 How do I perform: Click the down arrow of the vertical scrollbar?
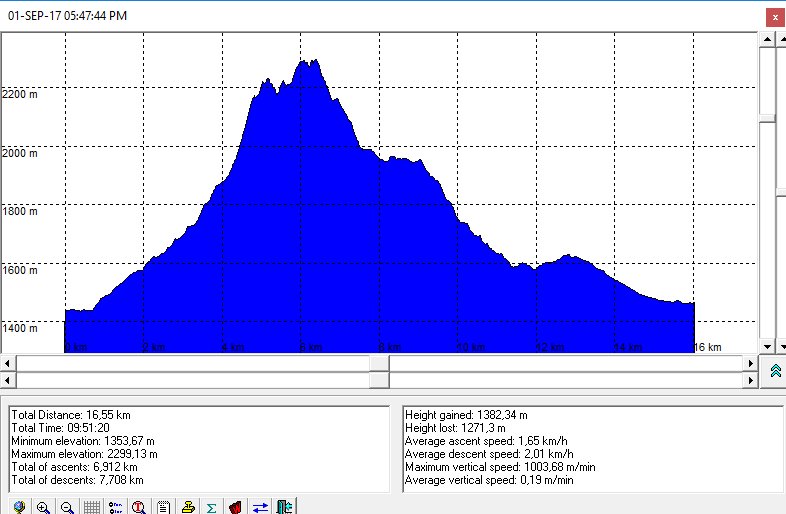click(766, 346)
